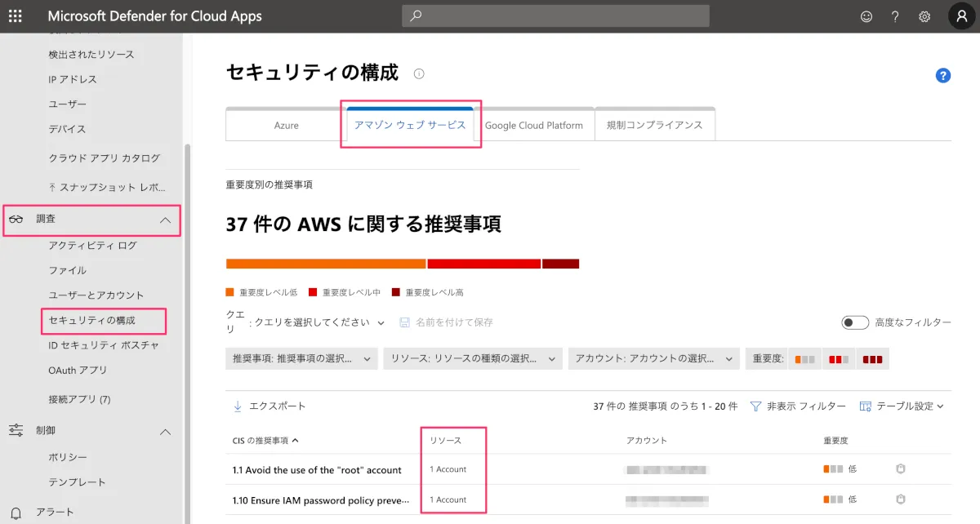Filter by high severity level button
The width and height of the screenshot is (980, 524).
872,359
